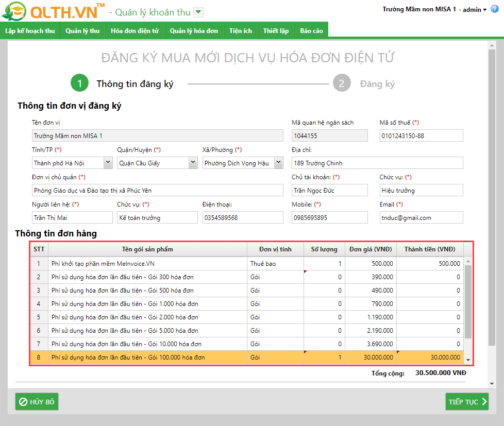This screenshot has width=504, height=426.
Task: Edit the Đơn vị chủ quản field
Action: (x=158, y=190)
